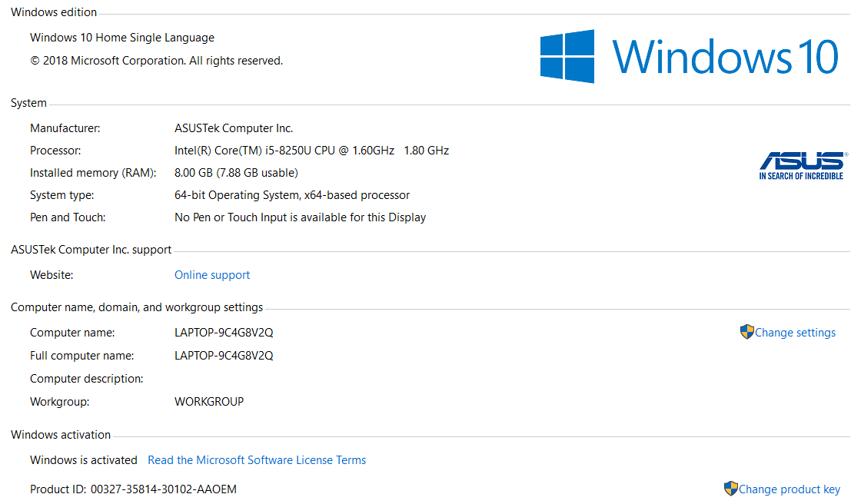Click the 'System' section heading
Image resolution: width=861 pixels, height=504 pixels.
tap(28, 103)
